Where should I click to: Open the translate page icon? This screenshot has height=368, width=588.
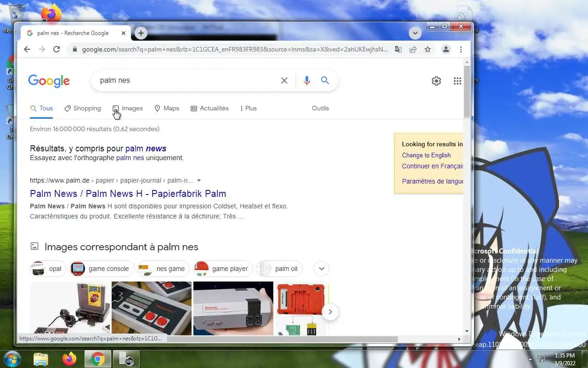pyautogui.click(x=398, y=49)
